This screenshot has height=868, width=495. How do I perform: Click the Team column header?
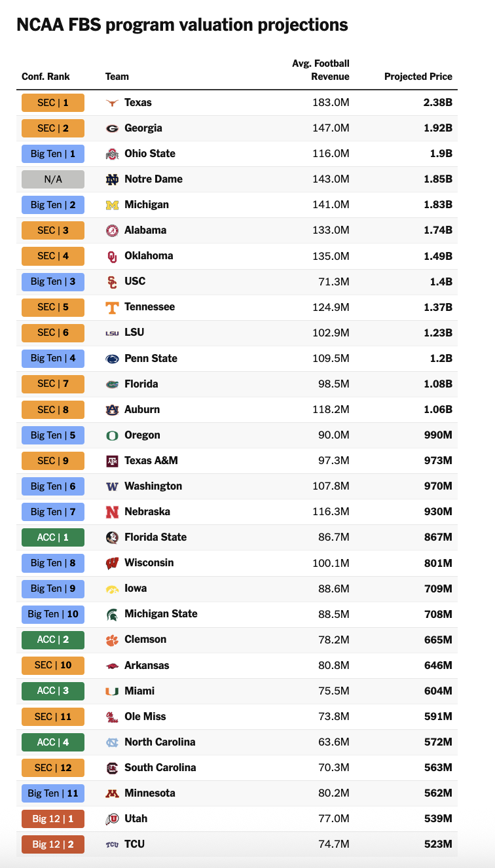click(x=117, y=77)
